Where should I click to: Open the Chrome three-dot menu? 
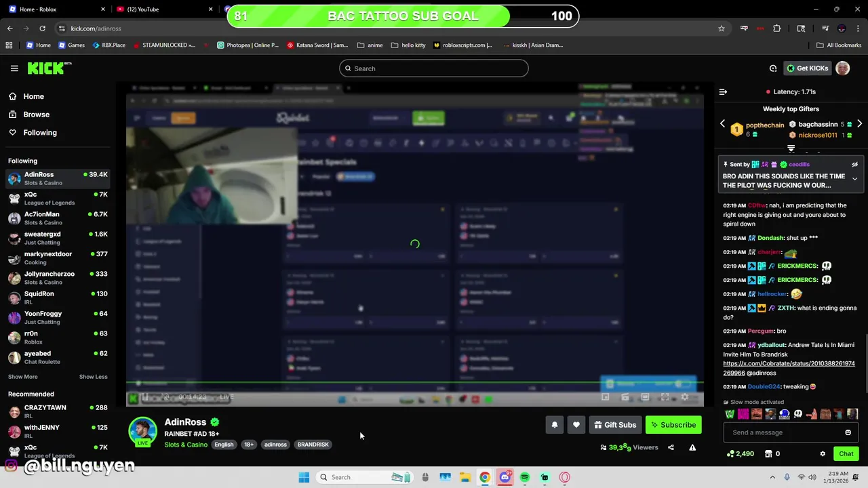click(x=859, y=28)
